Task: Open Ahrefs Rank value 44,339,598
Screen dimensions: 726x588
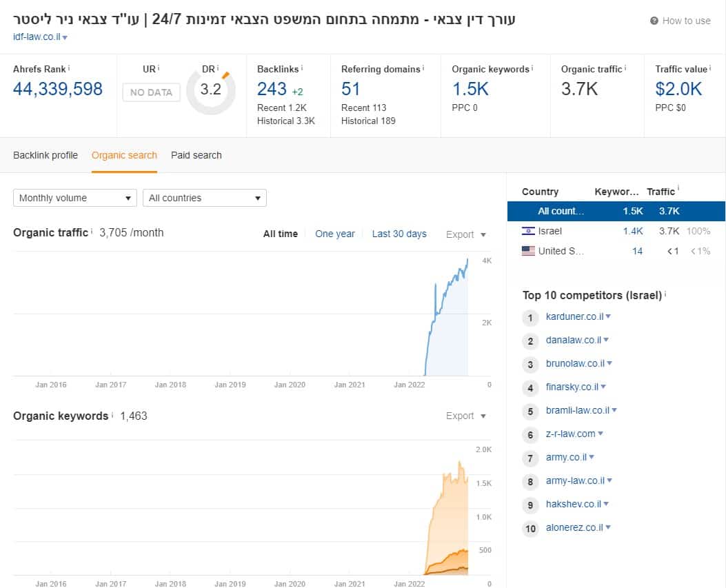Action: click(58, 89)
